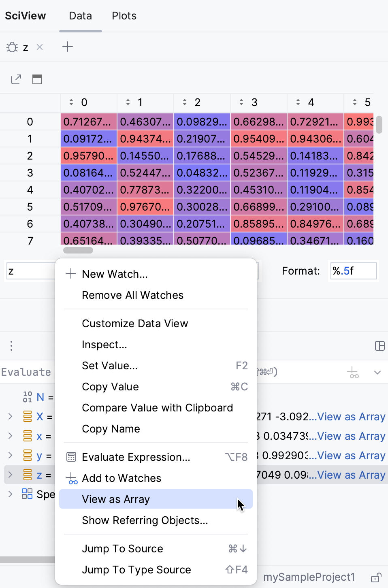Choose Copy Name menu item

coord(156,429)
